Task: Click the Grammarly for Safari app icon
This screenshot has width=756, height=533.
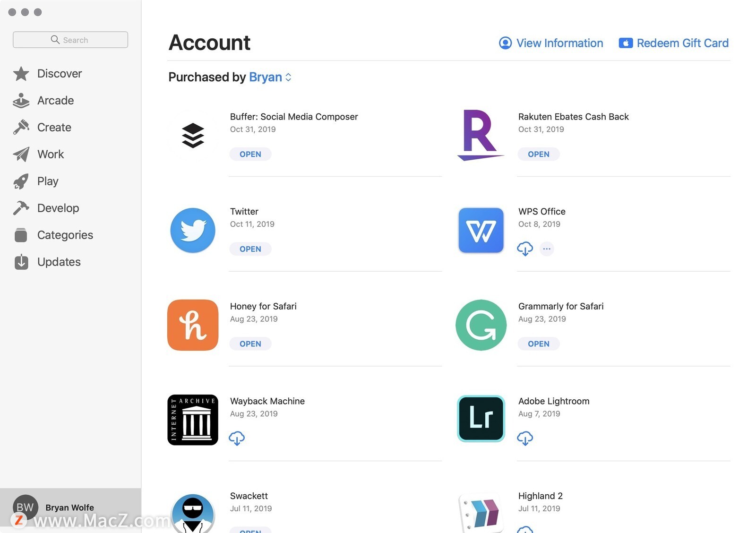Action: click(x=481, y=325)
